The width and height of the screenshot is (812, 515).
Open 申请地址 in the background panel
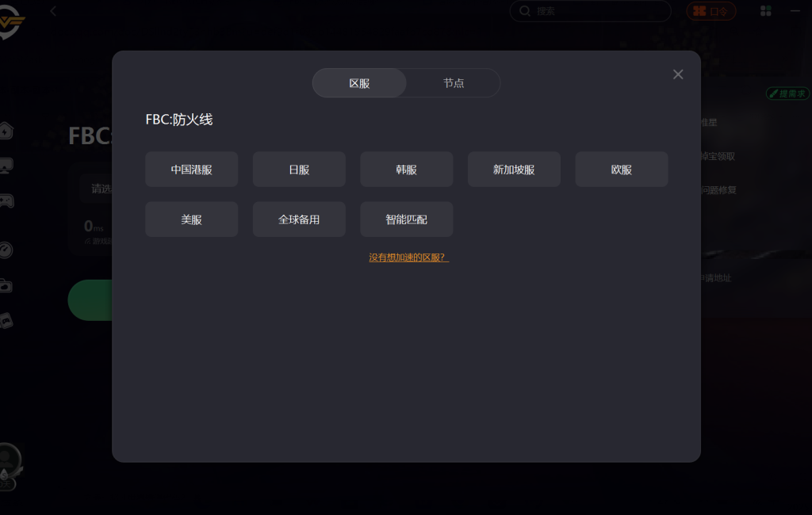(716, 278)
